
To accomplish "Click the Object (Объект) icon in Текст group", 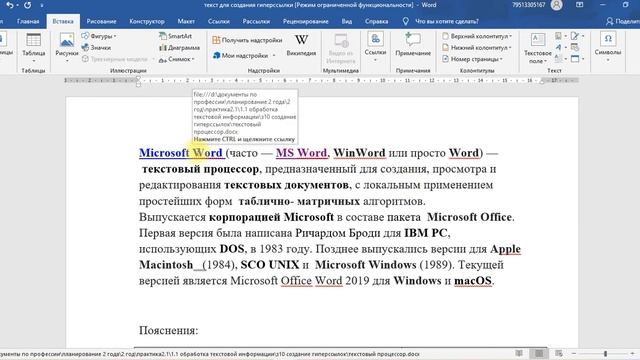I will click(x=575, y=59).
